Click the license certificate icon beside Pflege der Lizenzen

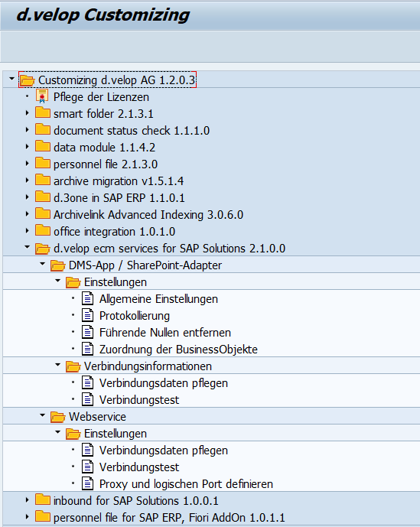point(42,96)
